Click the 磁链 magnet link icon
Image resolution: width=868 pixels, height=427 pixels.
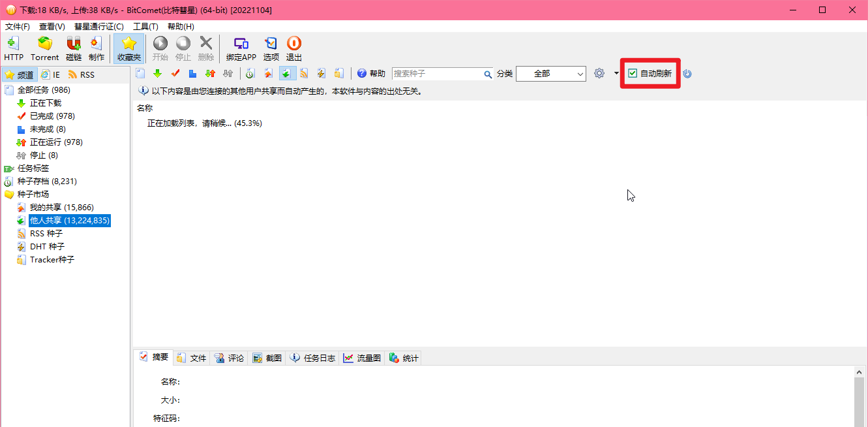point(74,49)
